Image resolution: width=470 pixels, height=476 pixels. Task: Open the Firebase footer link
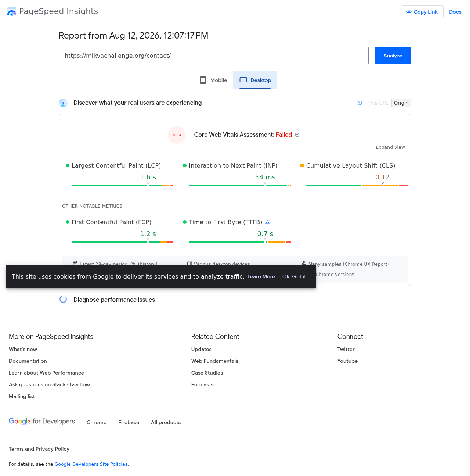(129, 423)
